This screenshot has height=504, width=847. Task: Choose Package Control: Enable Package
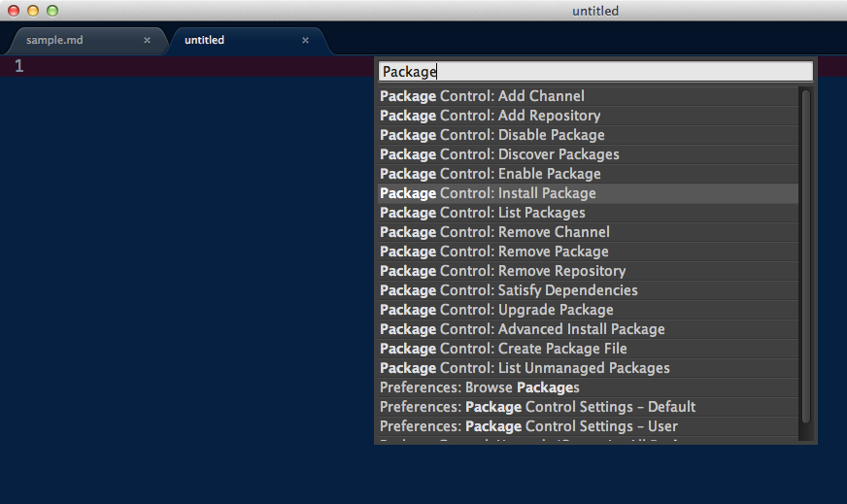pyautogui.click(x=588, y=174)
